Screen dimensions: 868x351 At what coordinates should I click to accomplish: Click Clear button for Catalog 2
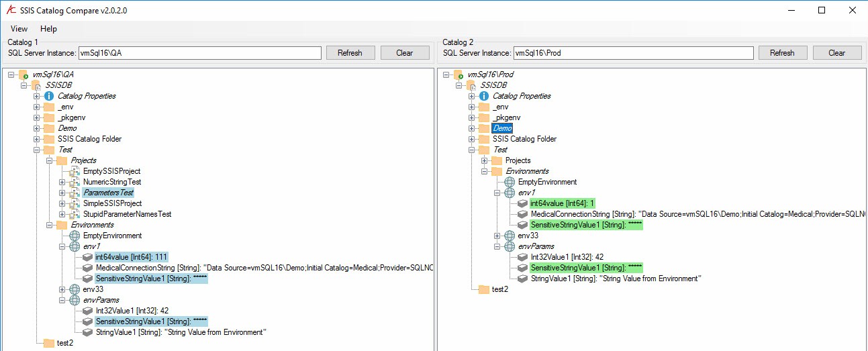[x=837, y=53]
